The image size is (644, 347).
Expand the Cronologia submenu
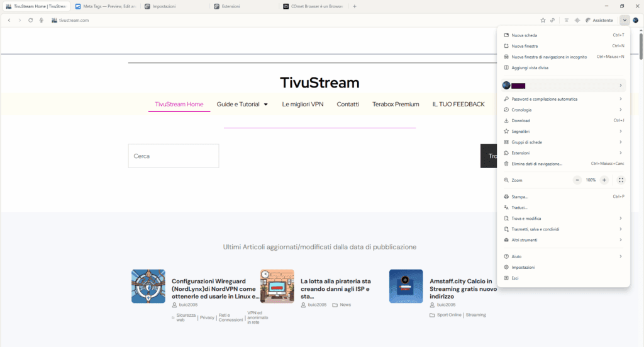point(563,110)
